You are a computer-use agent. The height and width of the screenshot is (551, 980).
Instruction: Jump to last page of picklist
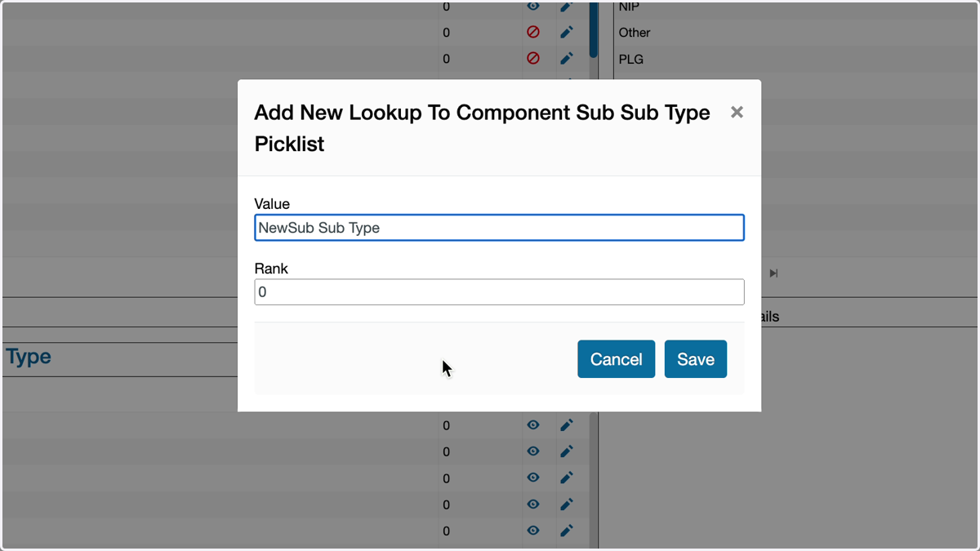click(773, 273)
